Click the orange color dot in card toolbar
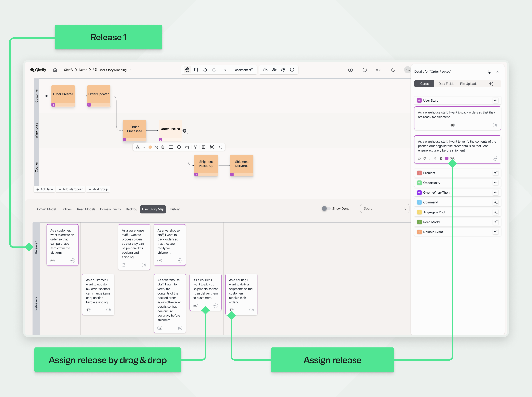This screenshot has height=397, width=532. [x=150, y=147]
